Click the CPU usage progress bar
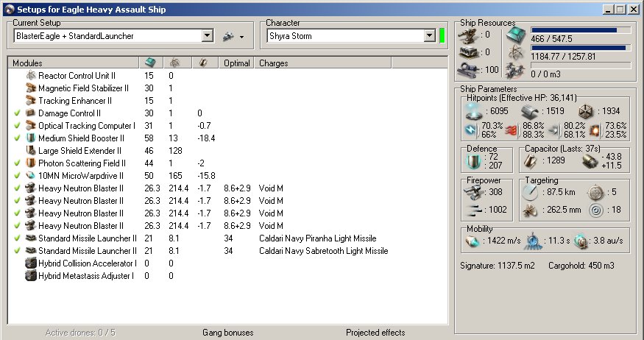This screenshot has height=340, width=644. point(581,30)
